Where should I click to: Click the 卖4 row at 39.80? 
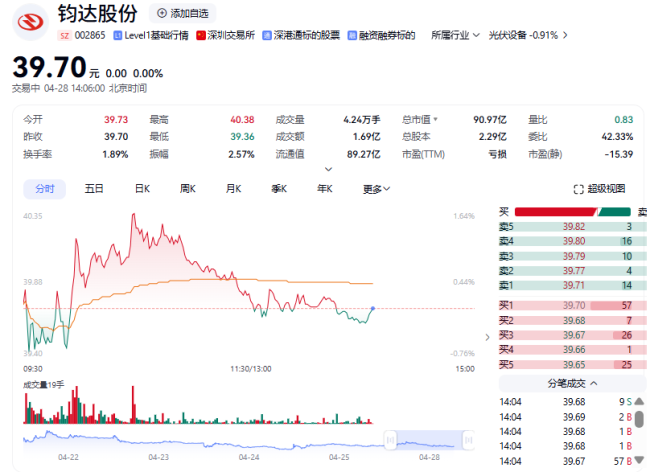[572, 241]
